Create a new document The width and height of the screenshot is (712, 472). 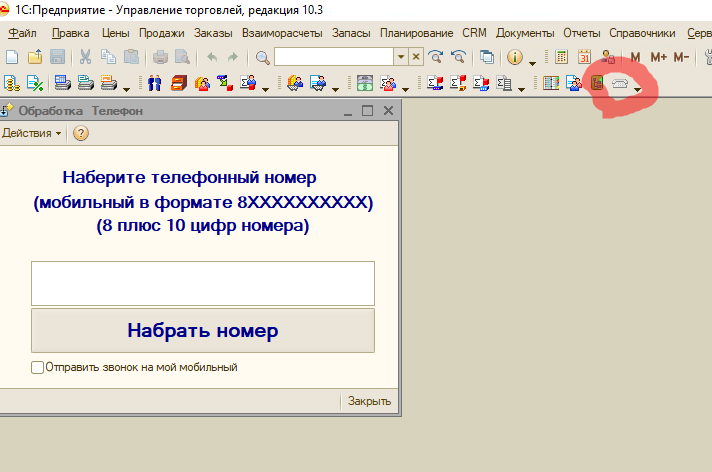click(12, 57)
